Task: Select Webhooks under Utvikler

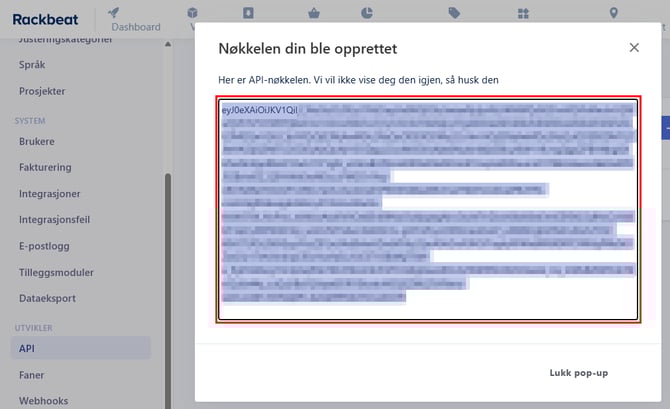Action: [x=42, y=401]
